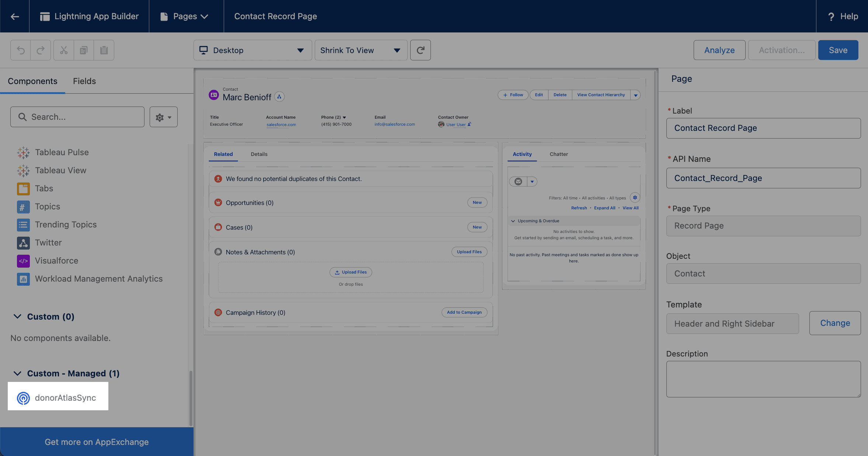Click the Paste icon
The image size is (868, 456).
coord(104,50)
